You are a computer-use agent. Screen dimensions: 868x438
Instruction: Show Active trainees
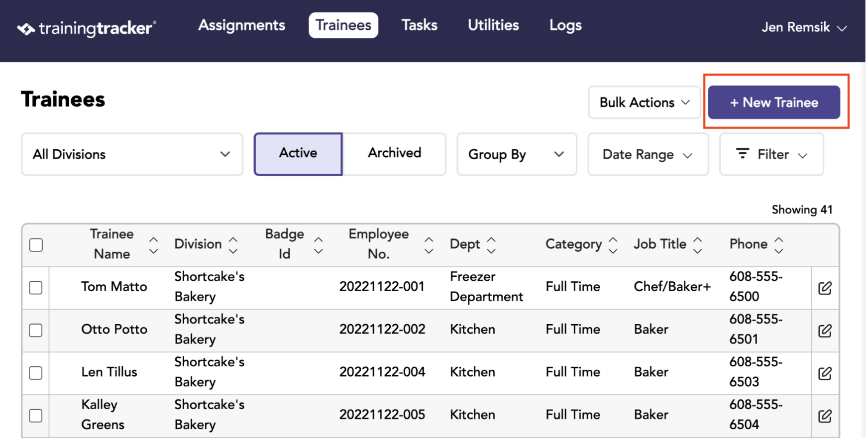click(298, 154)
